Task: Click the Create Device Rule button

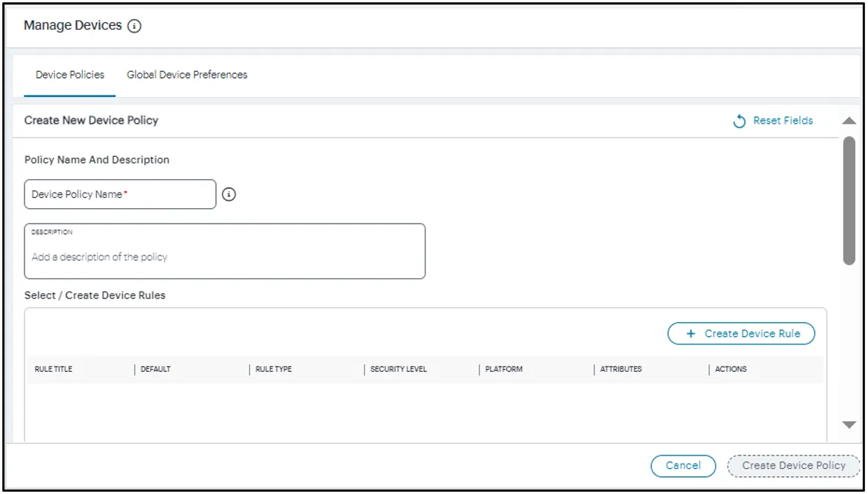Action: [x=741, y=334]
